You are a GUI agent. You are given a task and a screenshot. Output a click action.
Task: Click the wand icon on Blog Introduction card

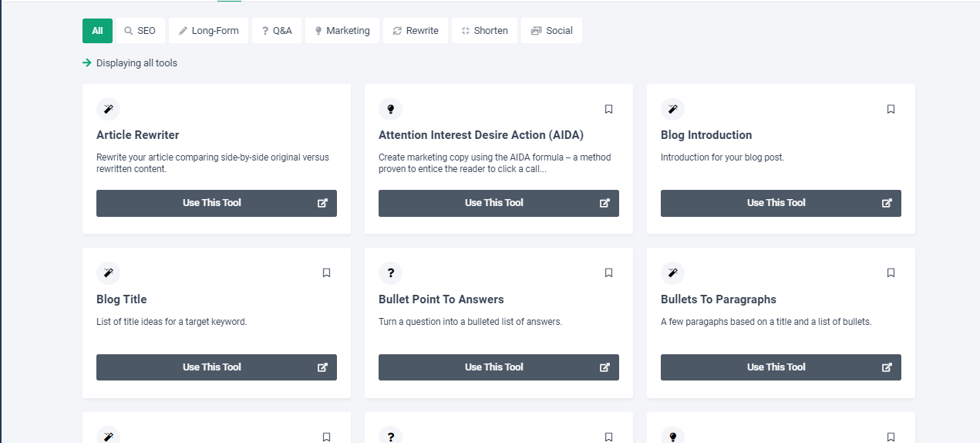[x=672, y=110]
